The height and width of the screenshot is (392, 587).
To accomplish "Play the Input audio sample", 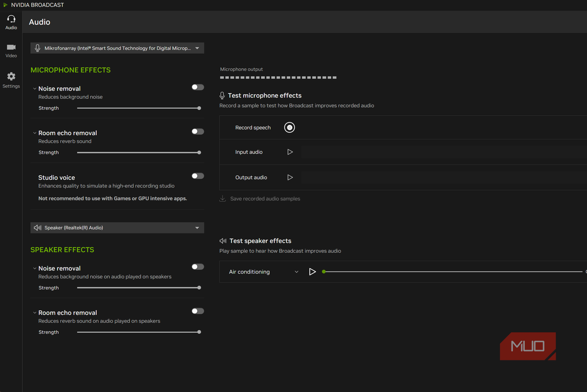I will click(290, 152).
